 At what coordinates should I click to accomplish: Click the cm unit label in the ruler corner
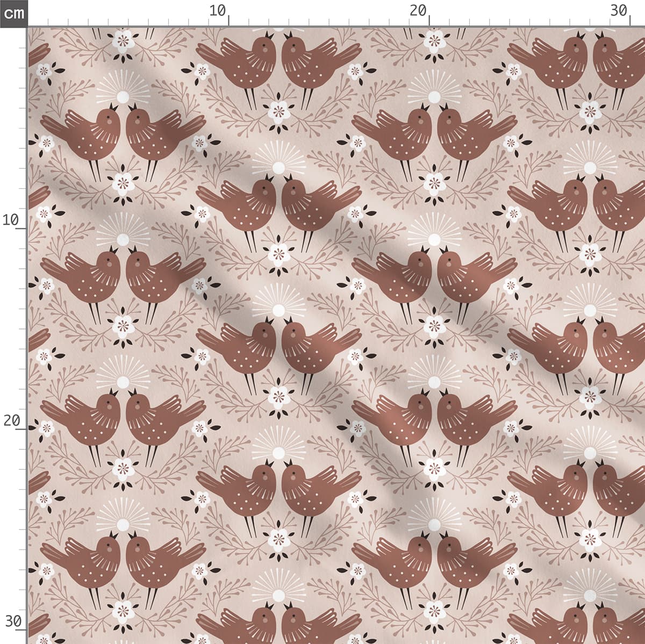(13, 13)
